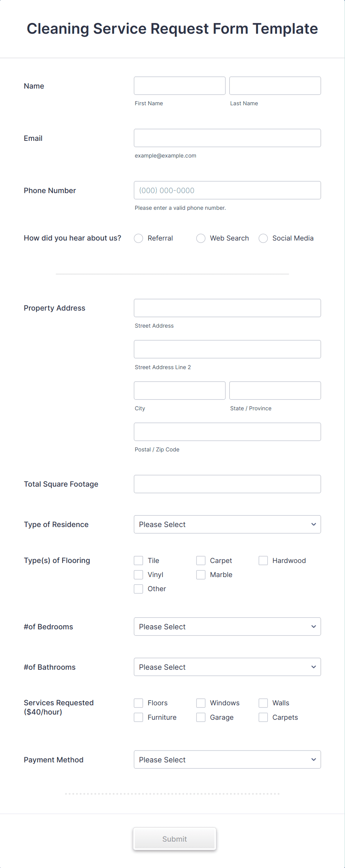Tick the Garage service checkbox
The width and height of the screenshot is (345, 868).
pyautogui.click(x=201, y=717)
